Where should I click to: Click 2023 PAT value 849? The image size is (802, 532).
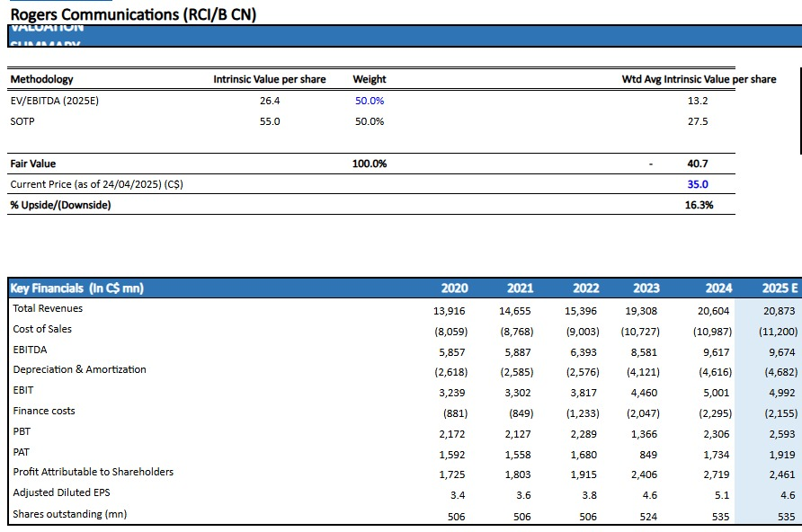(x=648, y=455)
